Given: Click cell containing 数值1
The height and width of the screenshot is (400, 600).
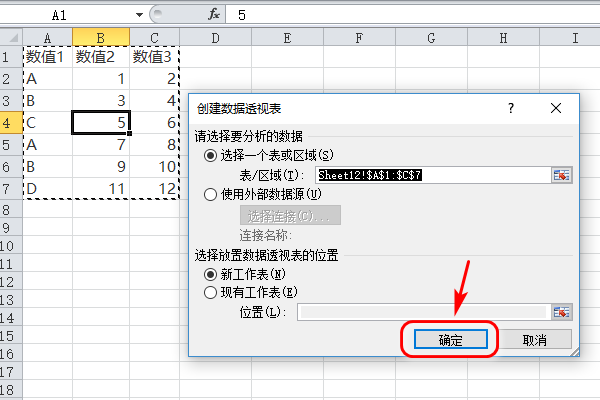Looking at the screenshot, I should coord(47,57).
